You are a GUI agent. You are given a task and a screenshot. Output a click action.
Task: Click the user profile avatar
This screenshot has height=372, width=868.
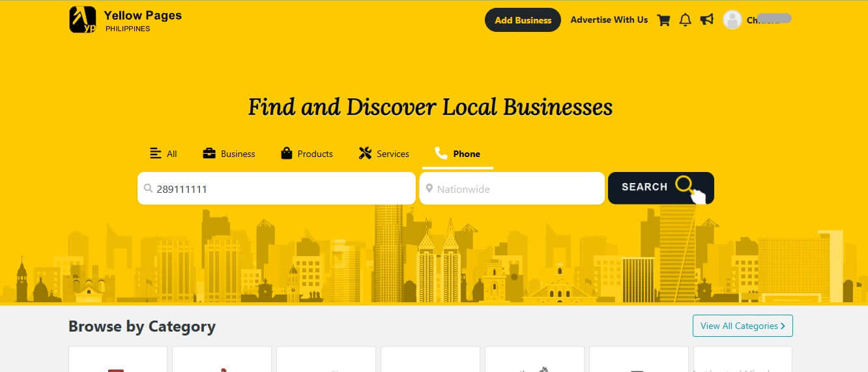point(732,20)
